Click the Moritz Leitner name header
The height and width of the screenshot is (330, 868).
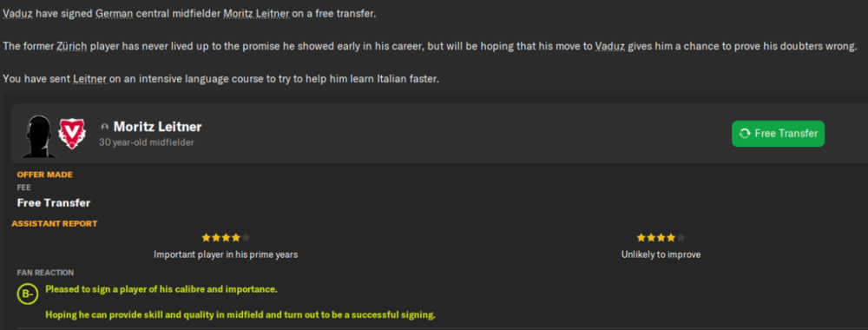coord(157,127)
